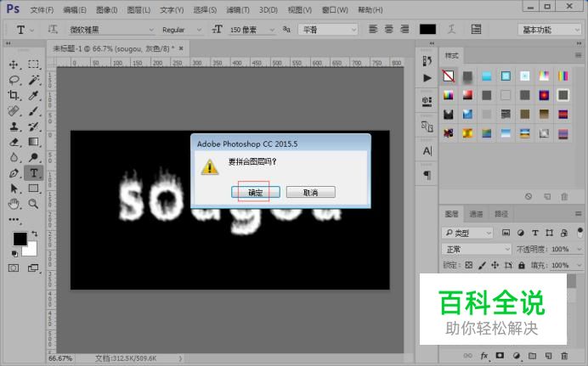Filter layers by pixel layers
The height and width of the screenshot is (366, 588).
(506, 233)
